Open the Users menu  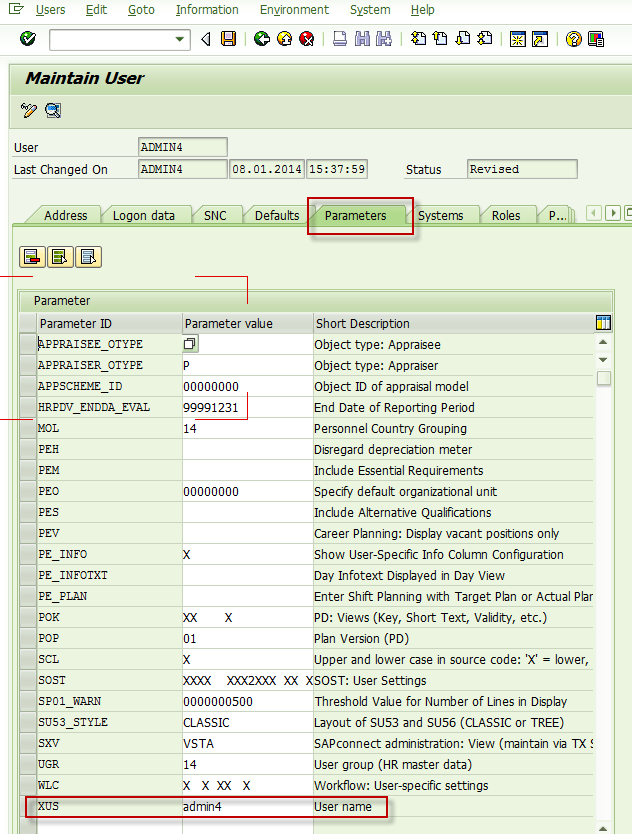tap(51, 10)
